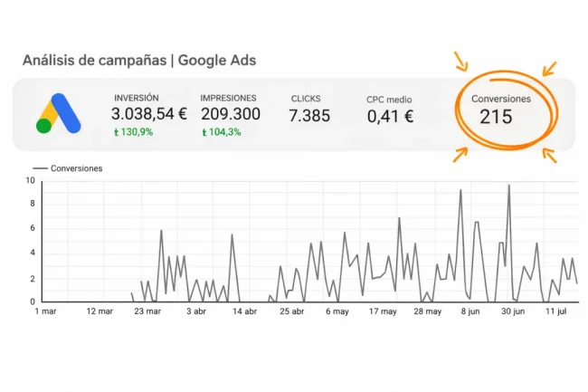Click the y-axis value 2
588x392 pixels.
tap(33, 279)
